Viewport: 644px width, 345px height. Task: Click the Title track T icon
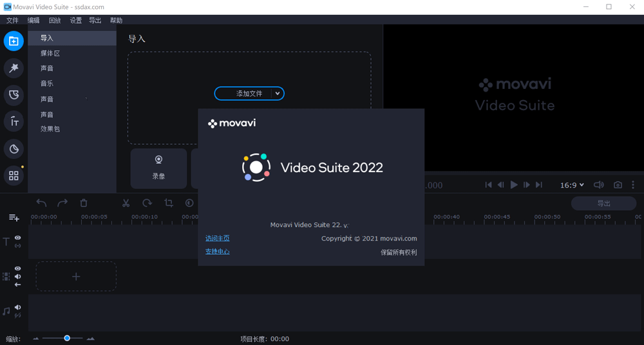point(6,242)
